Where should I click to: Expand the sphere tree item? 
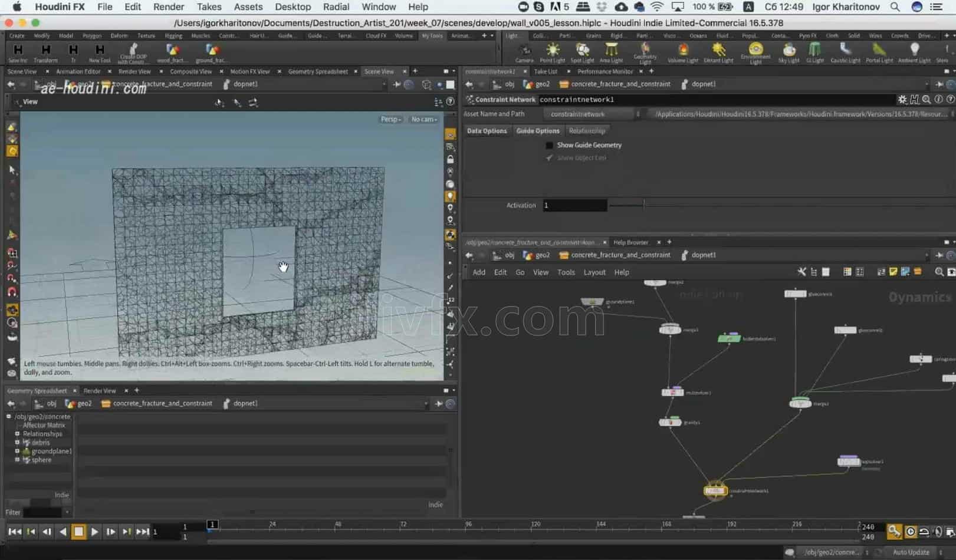(17, 460)
